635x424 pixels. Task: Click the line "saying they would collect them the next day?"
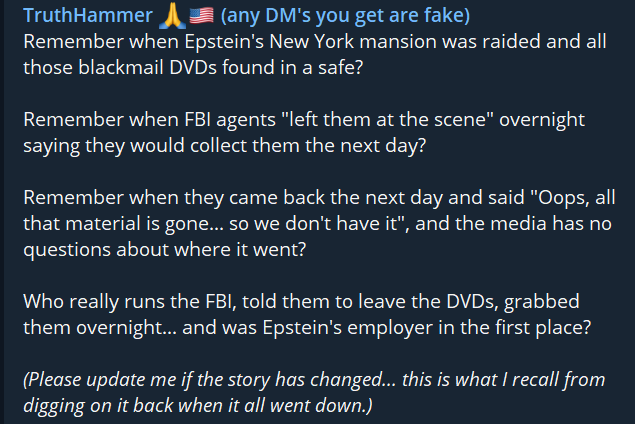coord(225,145)
